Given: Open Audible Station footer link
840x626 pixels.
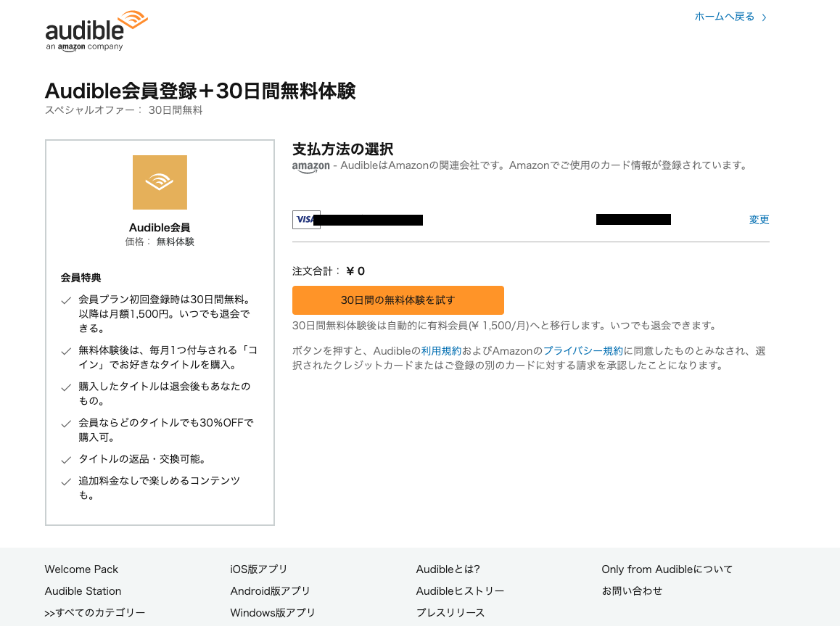Looking at the screenshot, I should 83,591.
